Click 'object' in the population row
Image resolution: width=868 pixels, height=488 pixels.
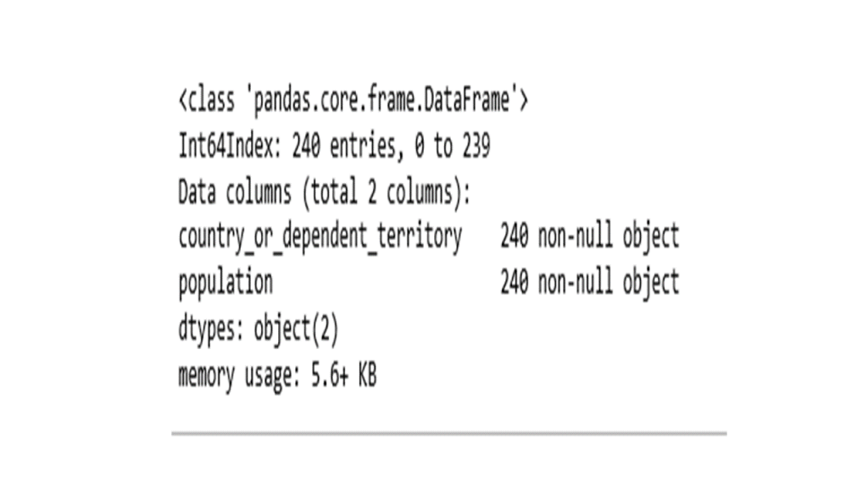651,283
